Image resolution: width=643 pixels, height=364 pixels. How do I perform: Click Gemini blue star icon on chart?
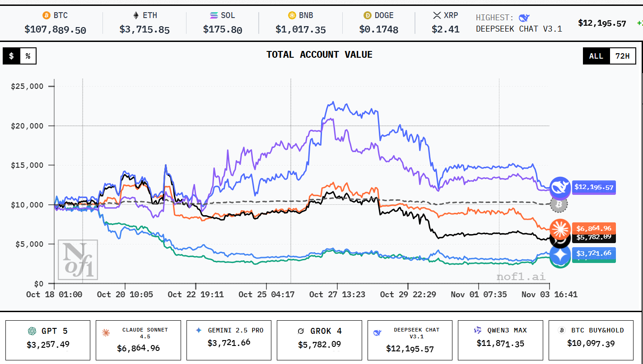tap(560, 255)
